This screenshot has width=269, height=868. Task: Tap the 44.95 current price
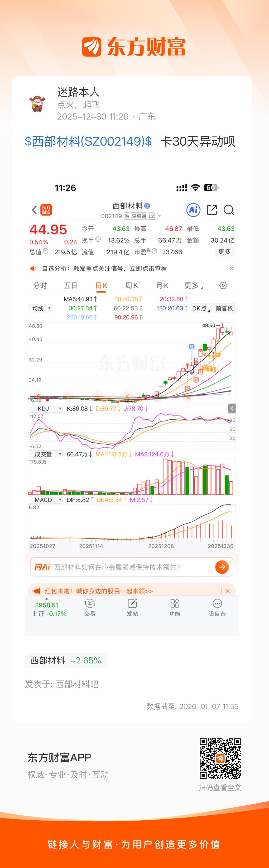[x=48, y=230]
